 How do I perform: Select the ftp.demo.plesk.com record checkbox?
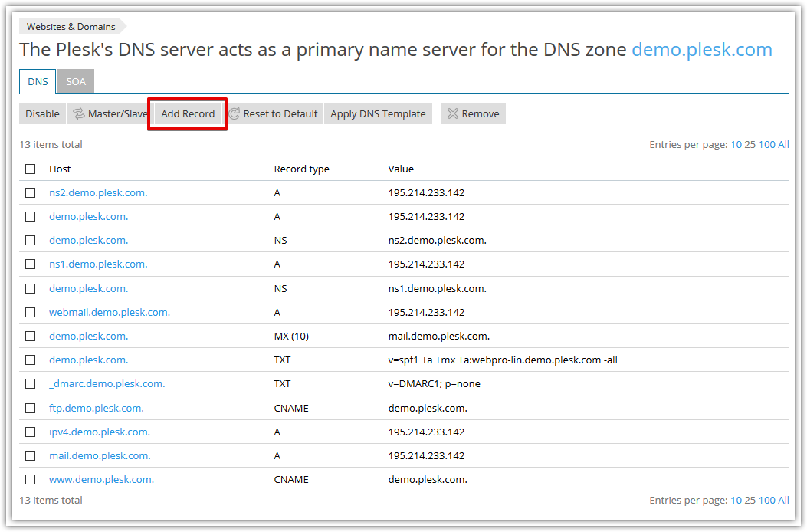[30, 408]
